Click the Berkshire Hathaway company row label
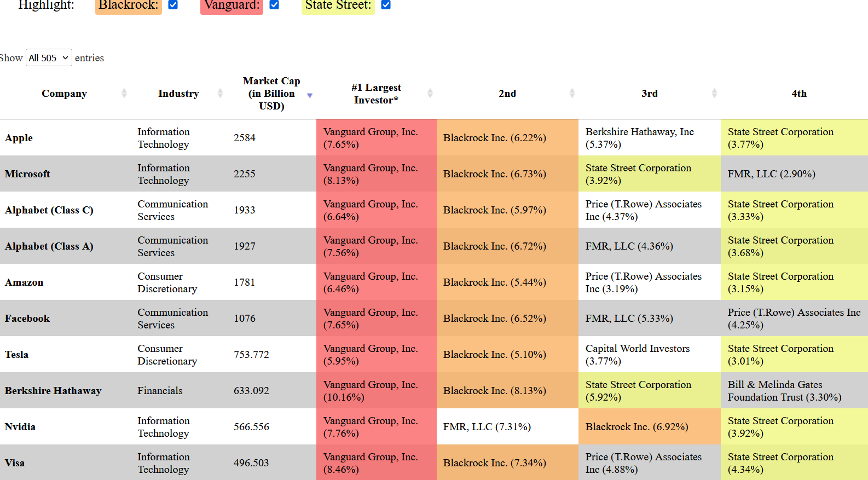Screen dimensions: 868x480 tap(53, 391)
